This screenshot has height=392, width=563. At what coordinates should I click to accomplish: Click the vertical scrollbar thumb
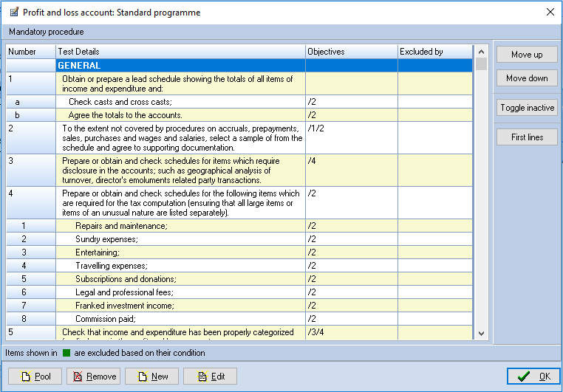click(x=482, y=63)
